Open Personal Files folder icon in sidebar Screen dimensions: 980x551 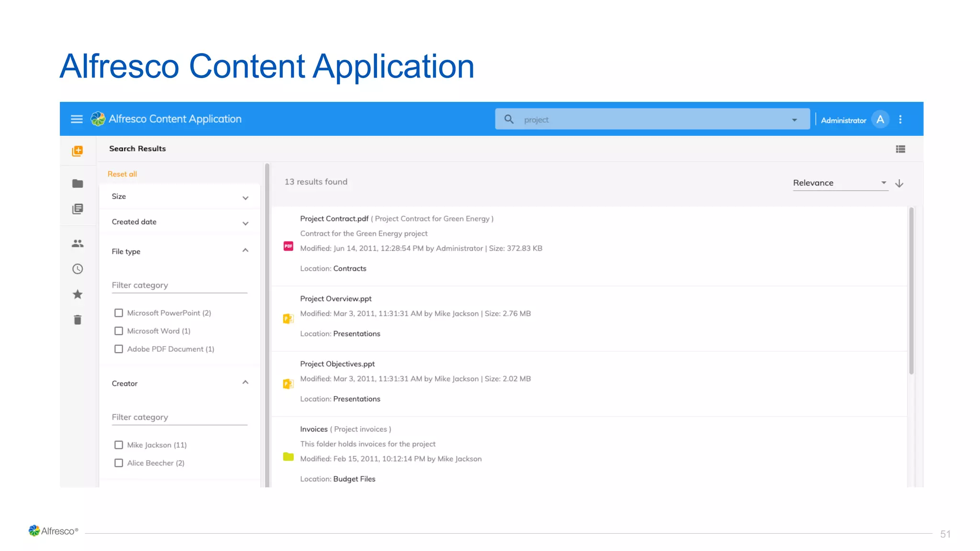click(78, 184)
